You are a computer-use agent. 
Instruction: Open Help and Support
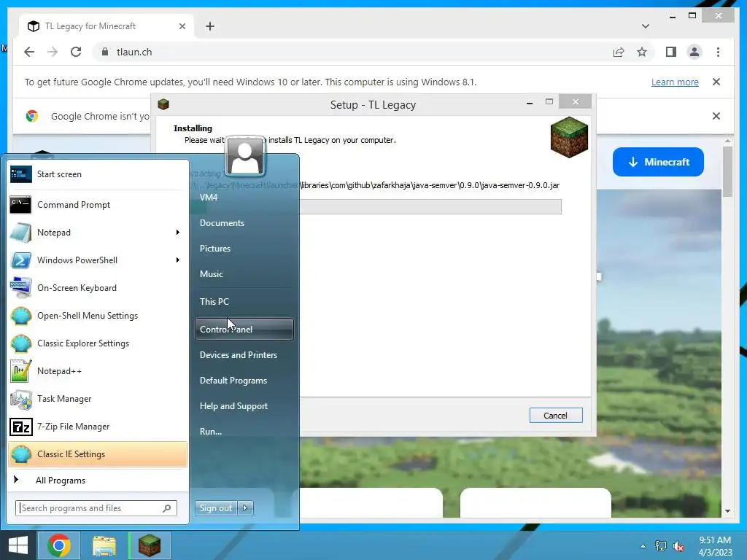(x=244, y=406)
